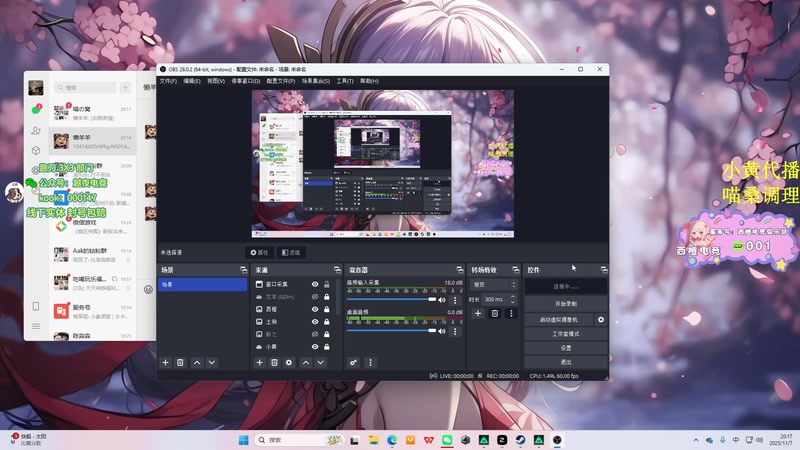Pop out the Controls dock panel
Screen dimensions: 800x450
coord(604,270)
